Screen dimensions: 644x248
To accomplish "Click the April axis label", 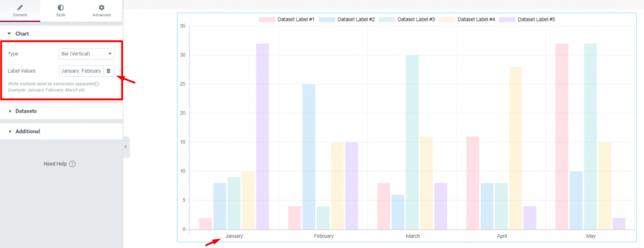I will click(x=501, y=237).
